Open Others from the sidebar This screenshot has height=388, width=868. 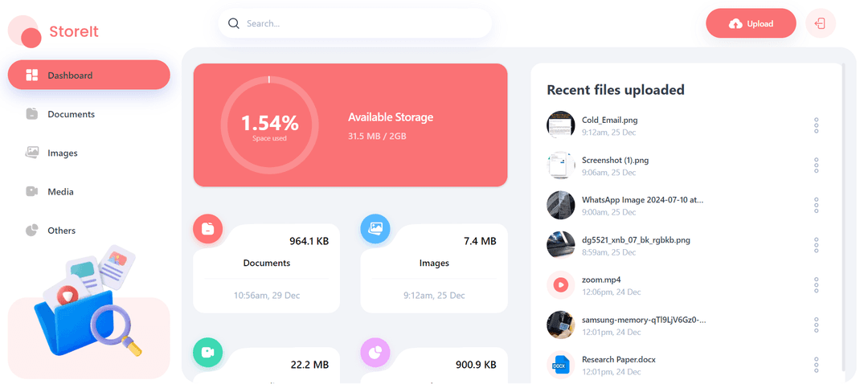[61, 231]
